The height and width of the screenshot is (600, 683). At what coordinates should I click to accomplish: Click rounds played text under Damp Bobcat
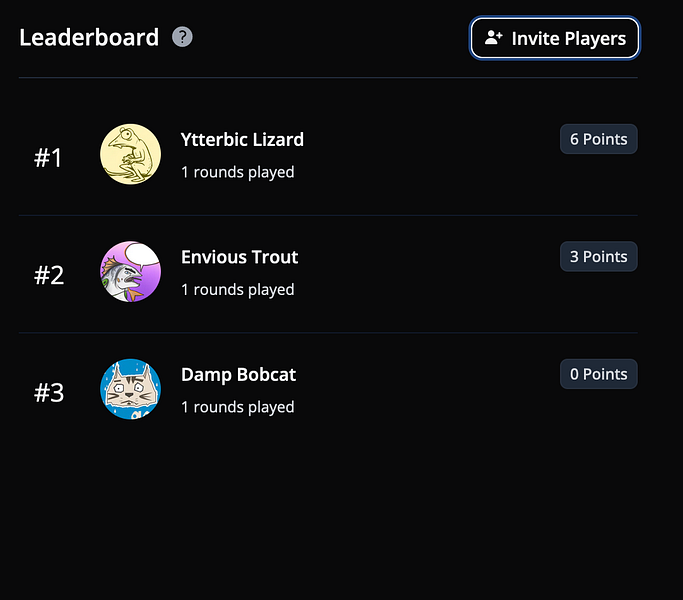pos(238,407)
